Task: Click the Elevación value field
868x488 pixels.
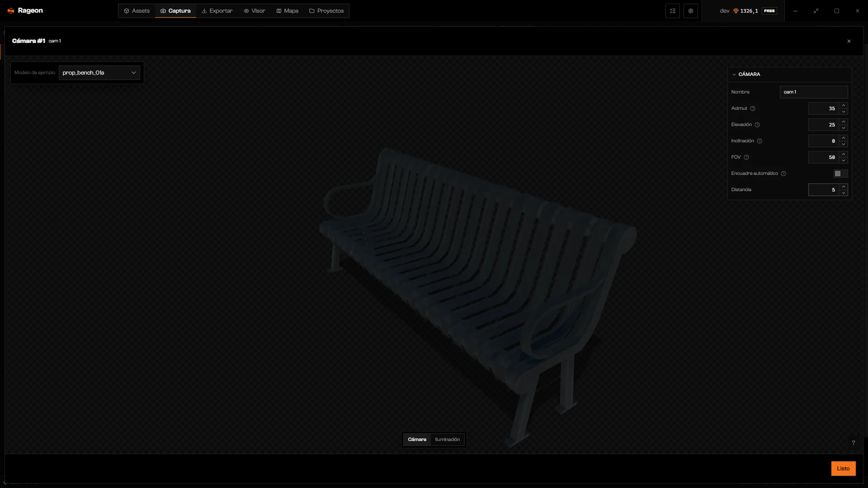Action: 823,125
